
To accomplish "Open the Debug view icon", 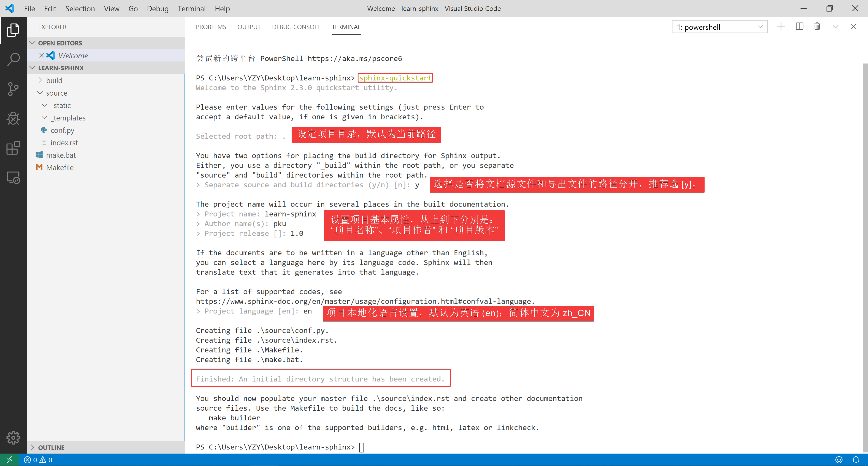I will (13, 118).
